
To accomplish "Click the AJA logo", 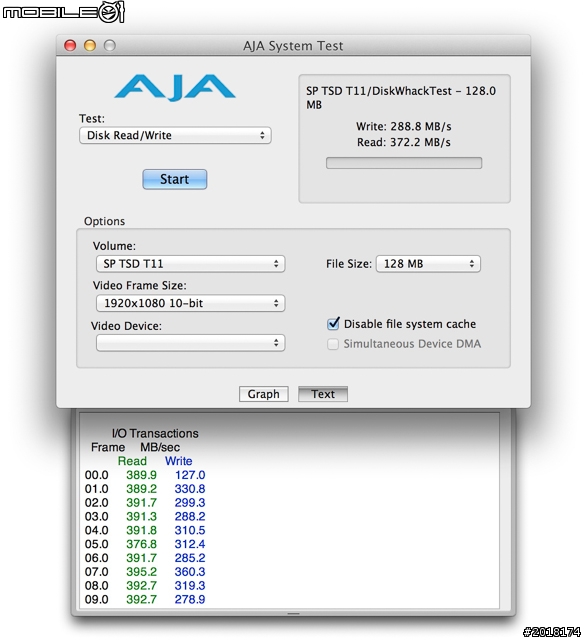I will (175, 87).
